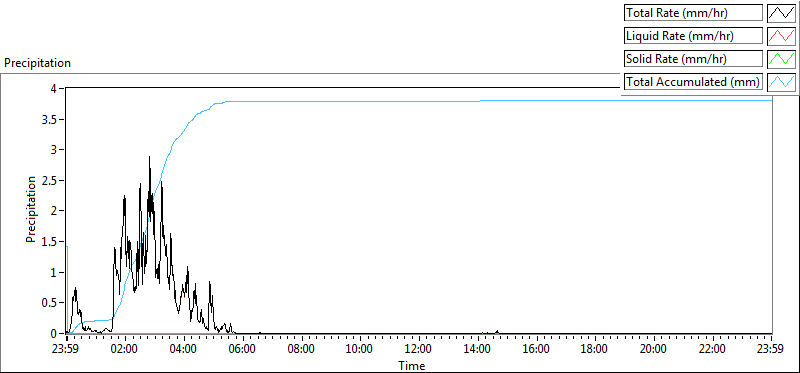Click the Total Accumulated blue plot icon
The width and height of the screenshot is (800, 373).
point(781,82)
